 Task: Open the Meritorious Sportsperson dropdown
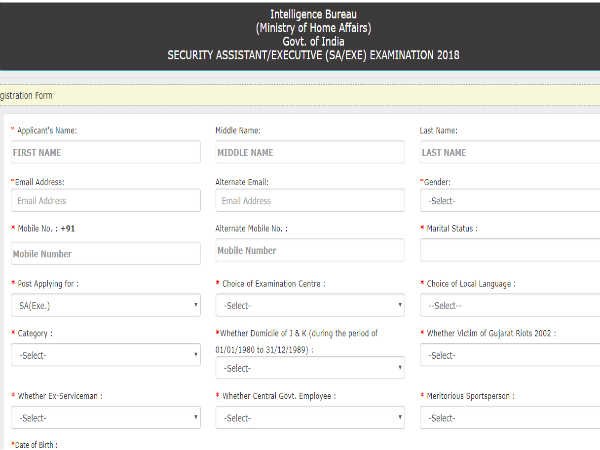[x=510, y=417]
